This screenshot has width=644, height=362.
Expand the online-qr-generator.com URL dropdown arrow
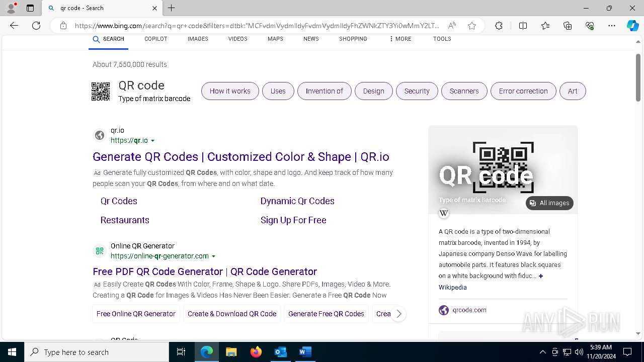(x=213, y=256)
